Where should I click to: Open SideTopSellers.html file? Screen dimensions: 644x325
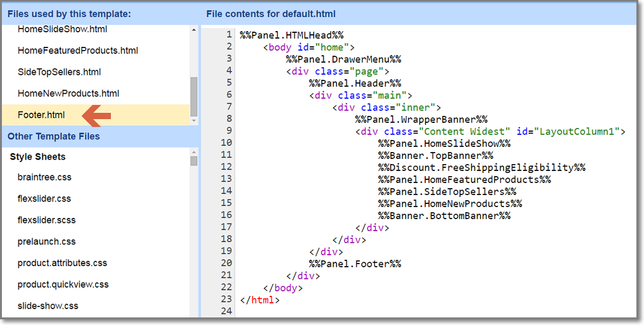(x=59, y=72)
